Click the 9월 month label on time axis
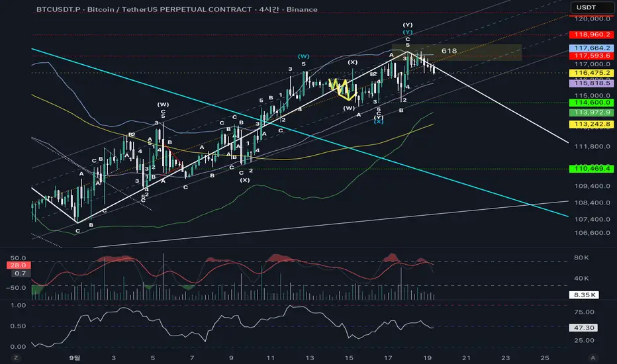 click(x=75, y=357)
